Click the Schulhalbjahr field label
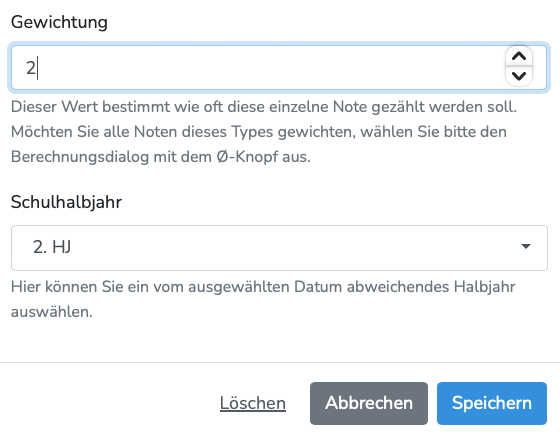 point(66,202)
